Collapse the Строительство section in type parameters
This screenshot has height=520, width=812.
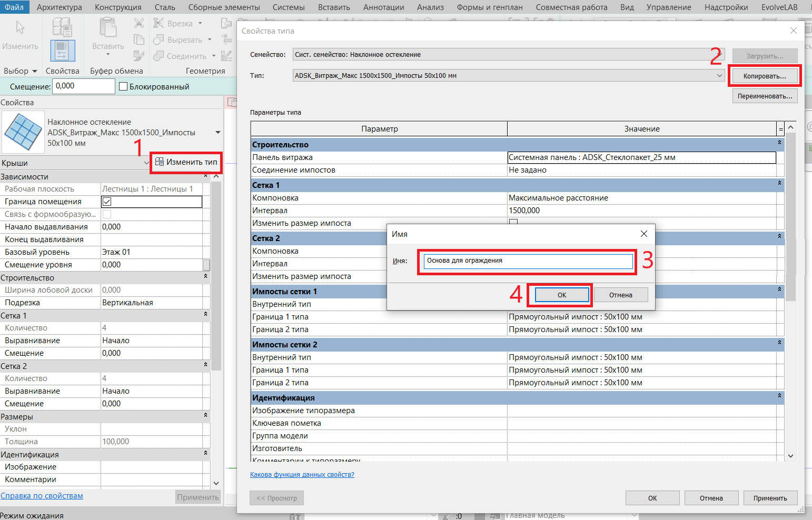(x=779, y=143)
